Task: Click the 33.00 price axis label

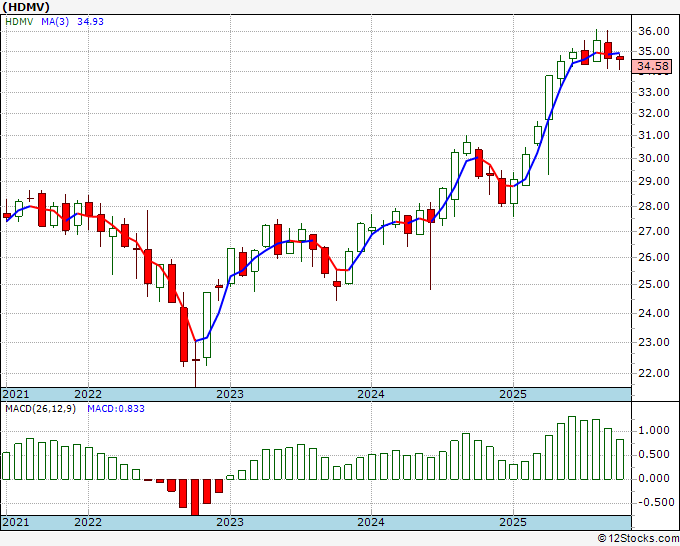Action: pos(654,92)
